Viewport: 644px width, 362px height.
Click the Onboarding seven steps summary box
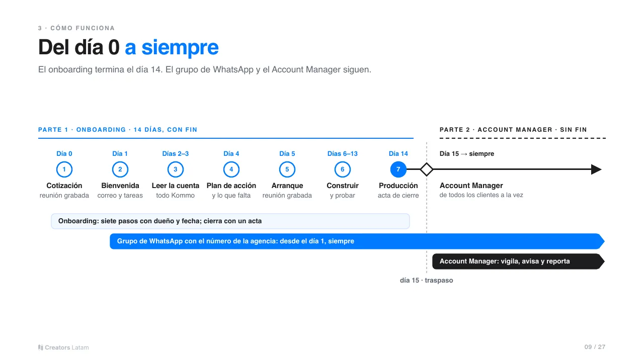pyautogui.click(x=230, y=221)
